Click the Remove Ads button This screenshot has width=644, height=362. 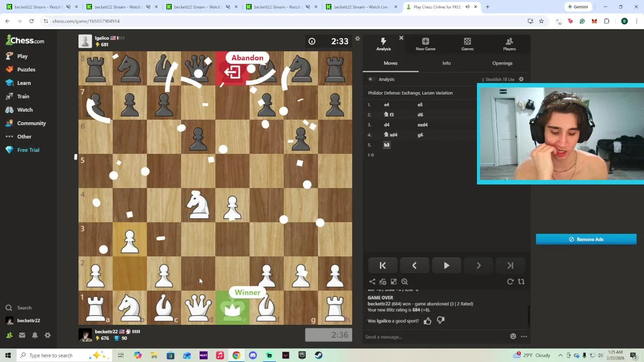[x=586, y=239]
